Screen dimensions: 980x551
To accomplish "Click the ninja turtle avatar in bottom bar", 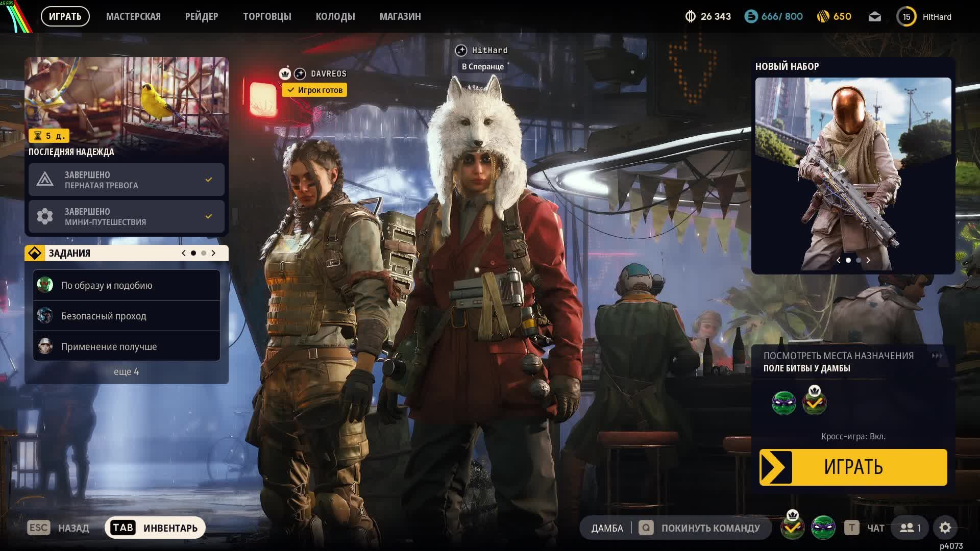I will pos(823,528).
